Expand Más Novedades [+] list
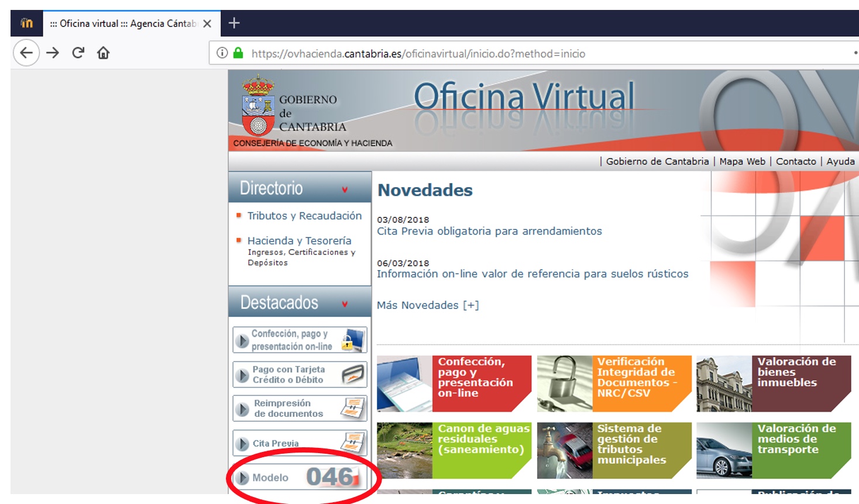This screenshot has height=504, width=859. pyautogui.click(x=427, y=305)
